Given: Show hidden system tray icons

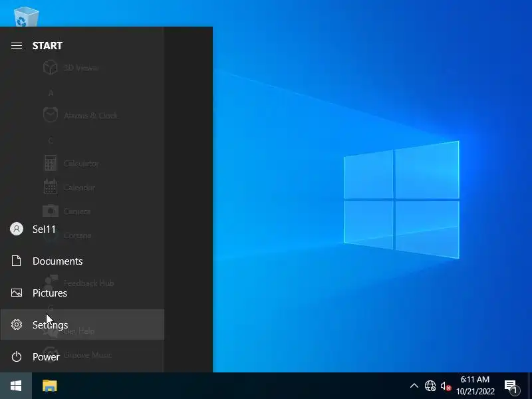Looking at the screenshot, I should click(x=414, y=386).
